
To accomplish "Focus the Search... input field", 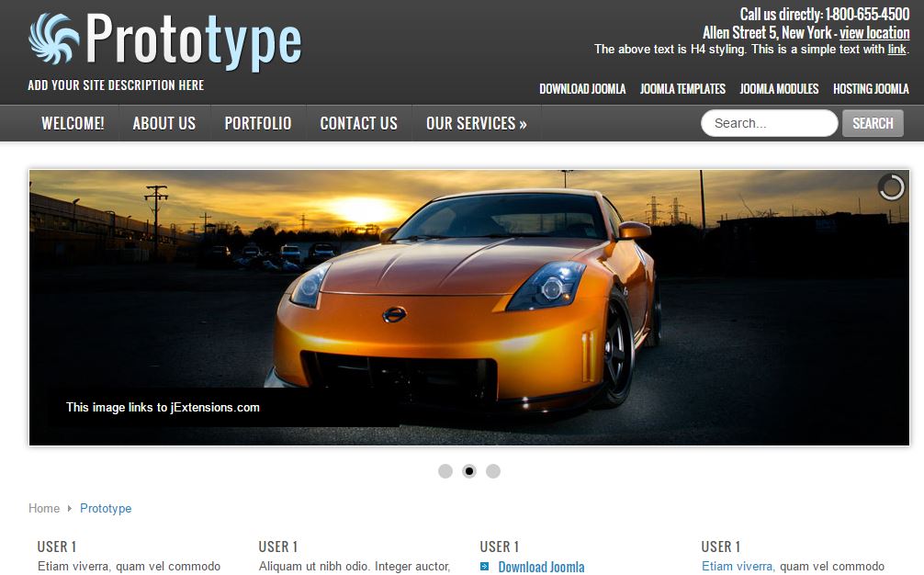I will [x=769, y=123].
